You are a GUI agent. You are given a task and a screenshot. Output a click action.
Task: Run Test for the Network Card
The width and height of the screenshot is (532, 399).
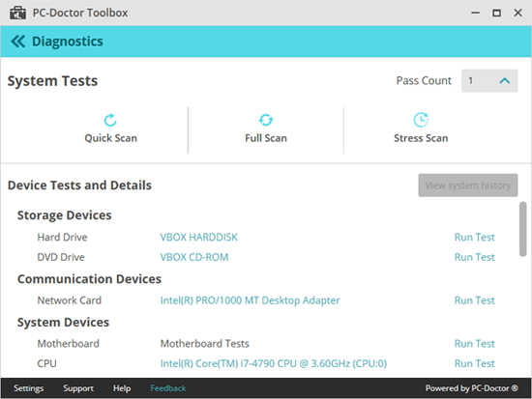[474, 300]
